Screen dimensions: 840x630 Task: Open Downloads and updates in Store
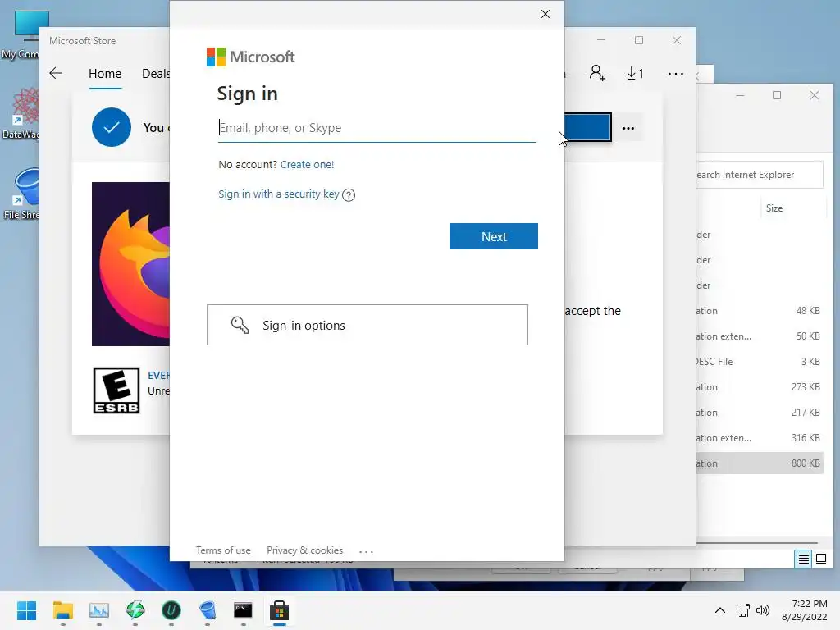[636, 73]
